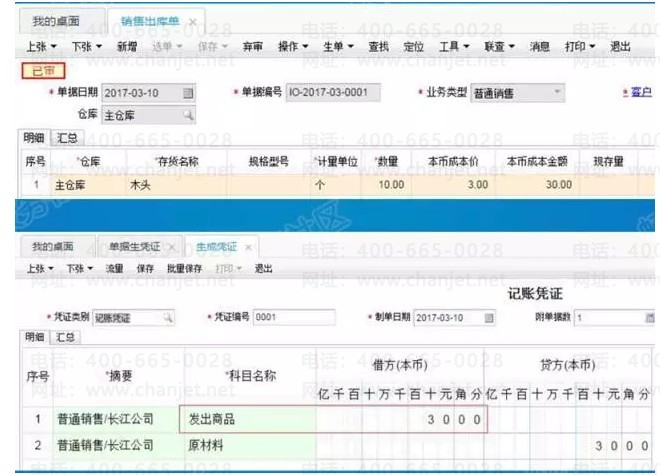Viewport: 660px width, 475px height.
Task: Click 存货名称 column header
Action: pyautogui.click(x=177, y=161)
